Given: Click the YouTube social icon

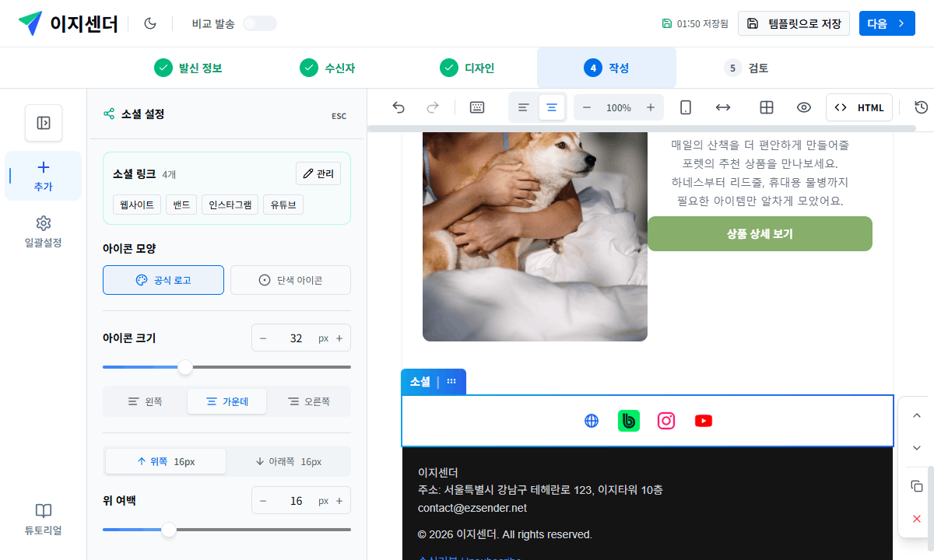Looking at the screenshot, I should click(704, 421).
